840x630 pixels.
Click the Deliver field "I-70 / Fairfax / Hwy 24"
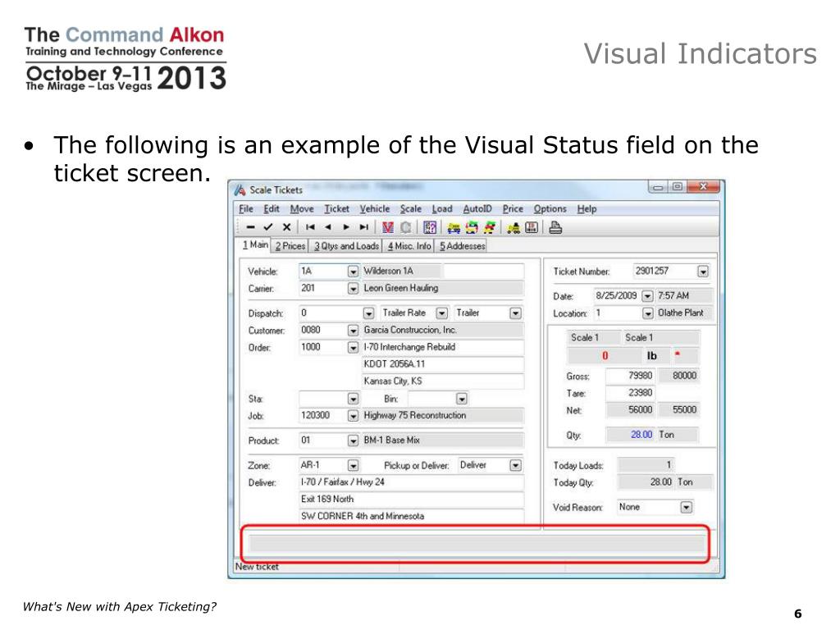pyautogui.click(x=411, y=482)
